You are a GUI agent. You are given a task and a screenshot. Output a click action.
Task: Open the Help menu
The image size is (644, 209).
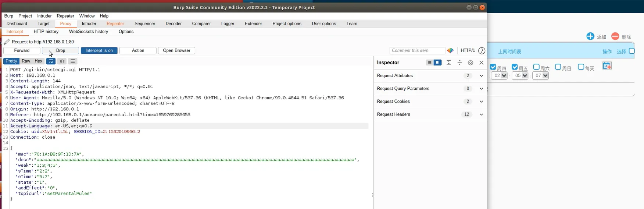pos(104,16)
